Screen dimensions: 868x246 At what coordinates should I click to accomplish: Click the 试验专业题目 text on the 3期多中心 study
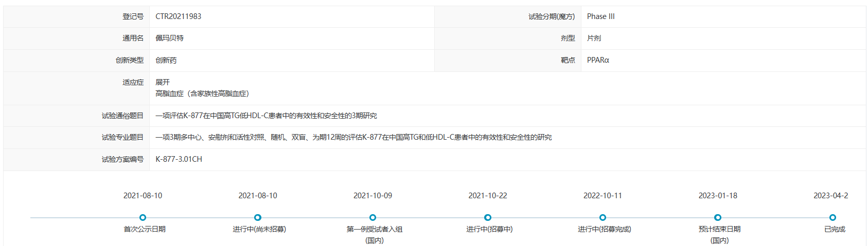(x=353, y=137)
